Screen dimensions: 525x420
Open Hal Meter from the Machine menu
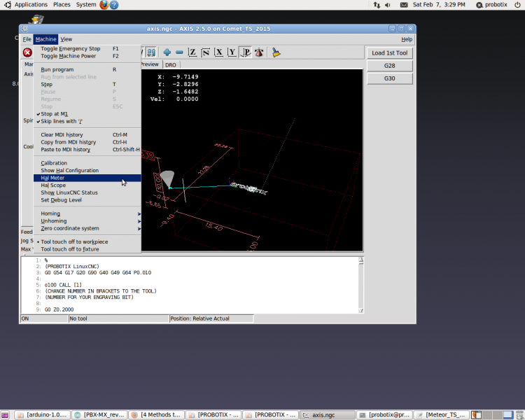tap(52, 178)
